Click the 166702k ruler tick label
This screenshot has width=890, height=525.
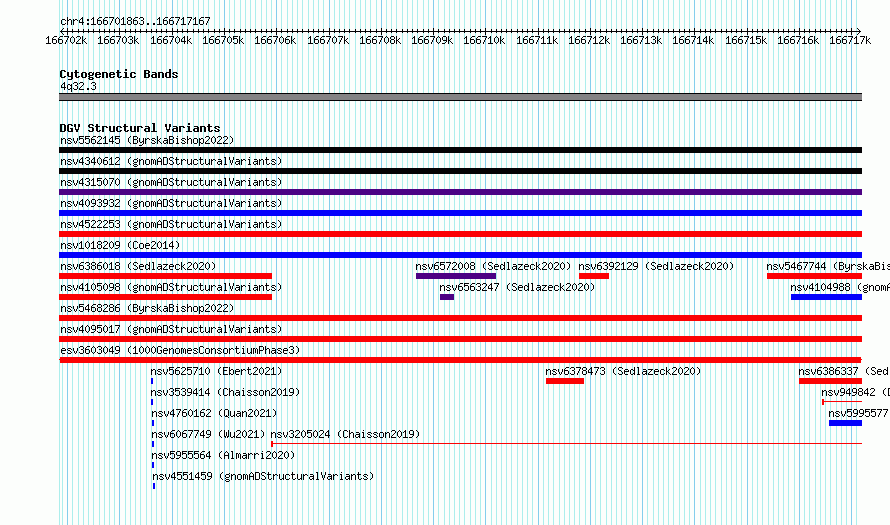click(66, 40)
